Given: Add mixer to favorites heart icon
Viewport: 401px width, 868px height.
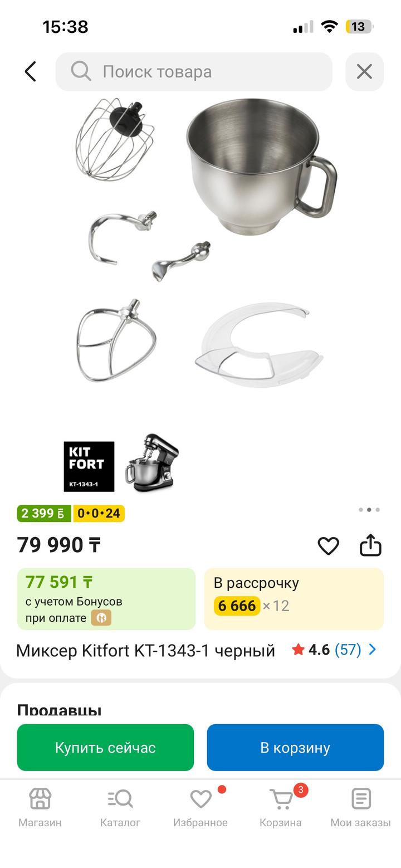Looking at the screenshot, I should (328, 545).
